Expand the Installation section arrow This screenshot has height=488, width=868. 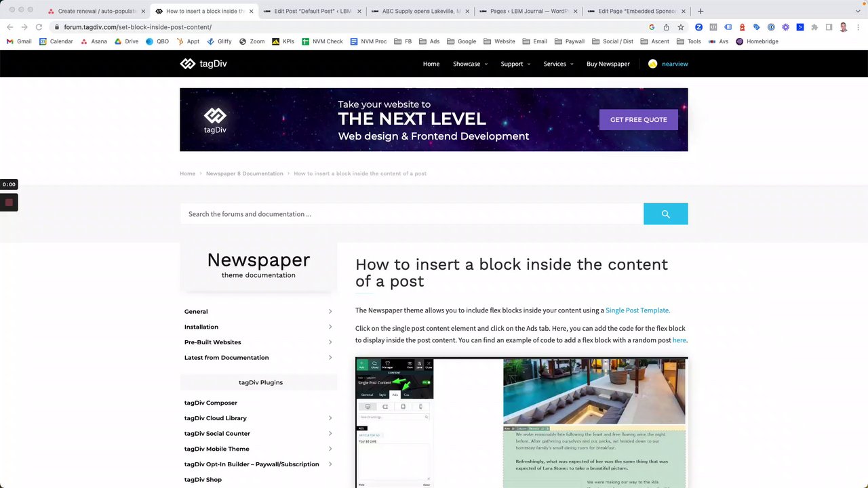pos(330,327)
